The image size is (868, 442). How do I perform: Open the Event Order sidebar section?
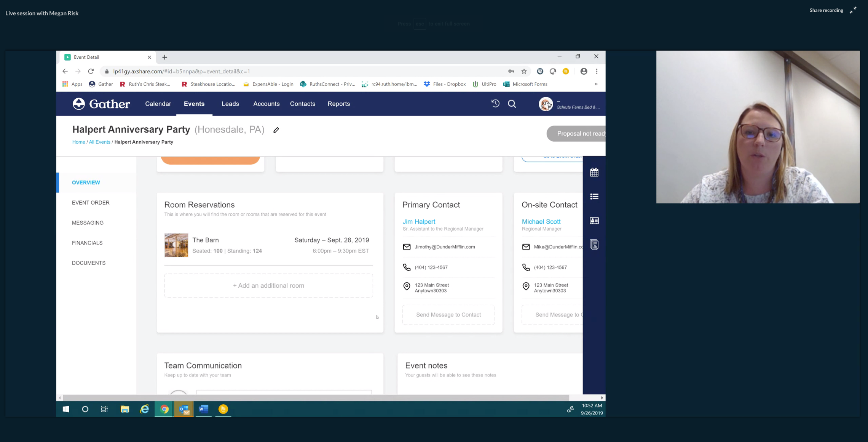(91, 203)
